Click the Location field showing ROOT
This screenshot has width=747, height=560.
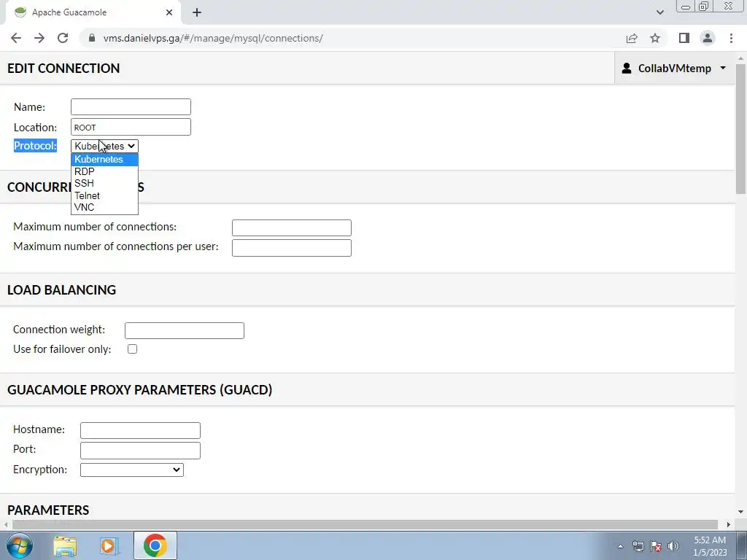click(131, 127)
